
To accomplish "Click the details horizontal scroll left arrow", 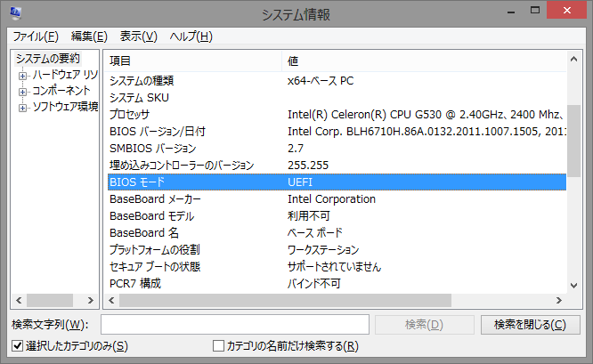I will click(x=111, y=301).
